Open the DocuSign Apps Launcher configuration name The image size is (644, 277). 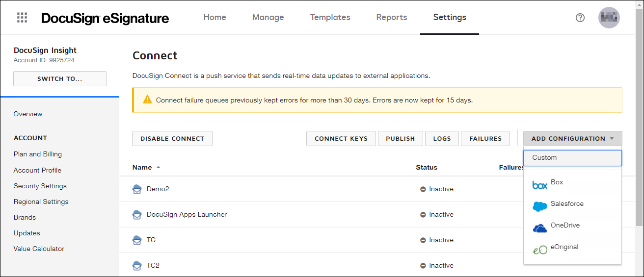(x=187, y=214)
